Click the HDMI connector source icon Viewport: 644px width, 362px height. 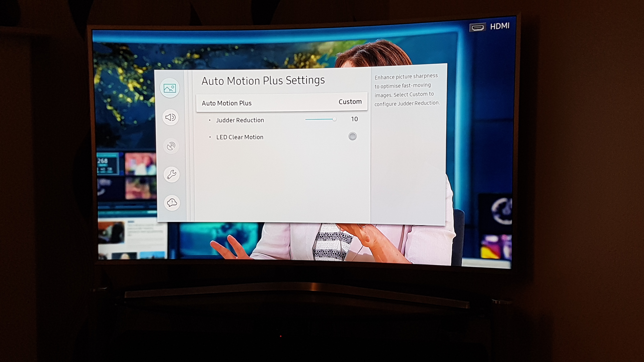pos(478,27)
